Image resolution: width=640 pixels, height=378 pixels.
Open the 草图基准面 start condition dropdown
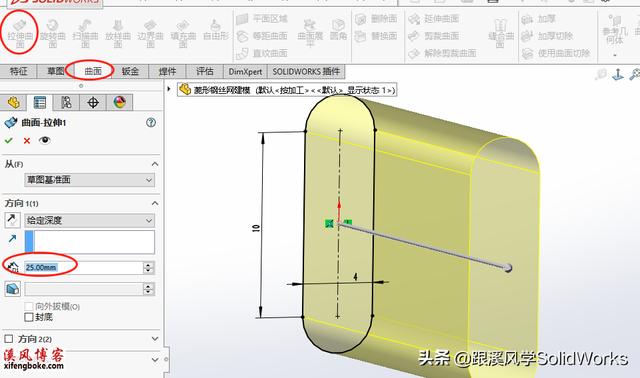tap(89, 180)
